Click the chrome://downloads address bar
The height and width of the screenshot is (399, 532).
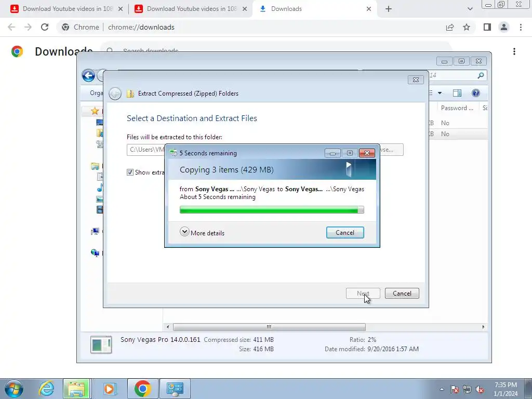(x=251, y=27)
